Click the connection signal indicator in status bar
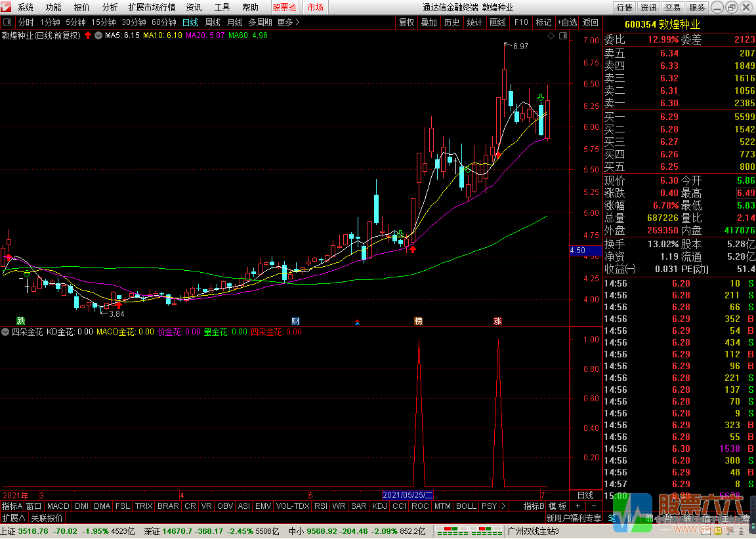 click(x=469, y=531)
